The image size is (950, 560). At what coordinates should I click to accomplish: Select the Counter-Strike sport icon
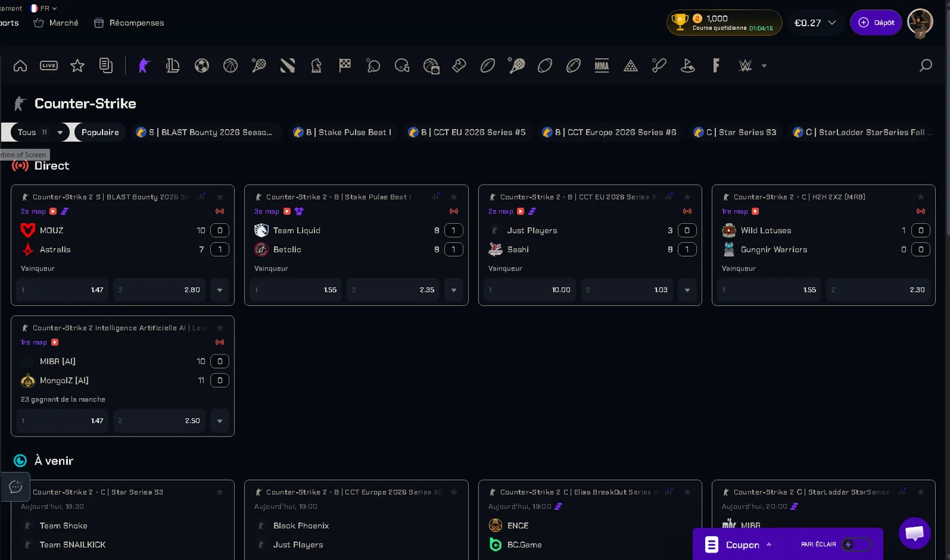144,66
